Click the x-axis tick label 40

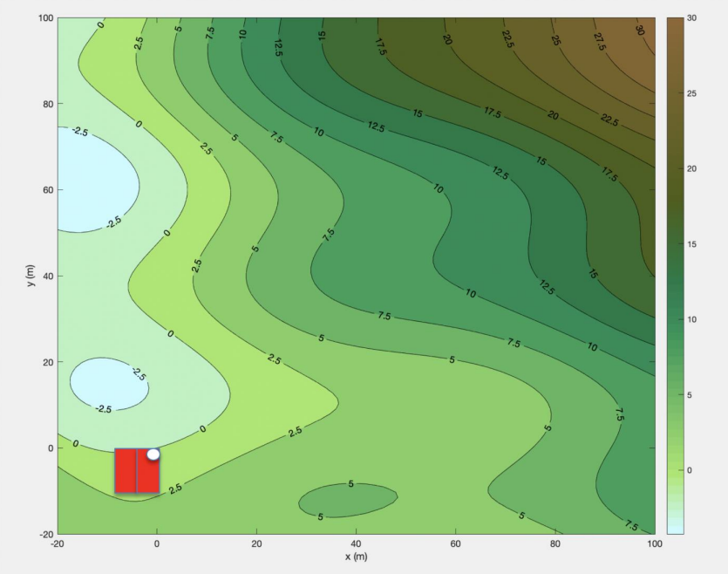coord(356,543)
